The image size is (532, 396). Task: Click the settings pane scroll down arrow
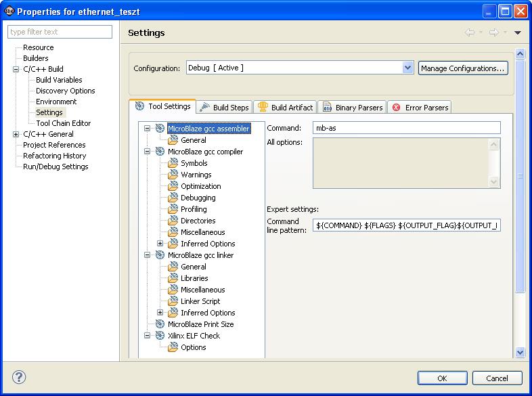[x=520, y=352]
